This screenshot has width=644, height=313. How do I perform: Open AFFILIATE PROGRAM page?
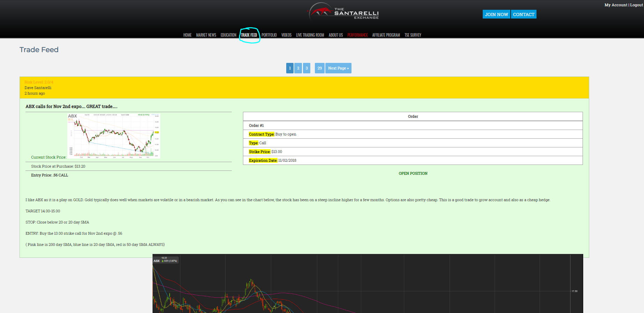pos(386,35)
